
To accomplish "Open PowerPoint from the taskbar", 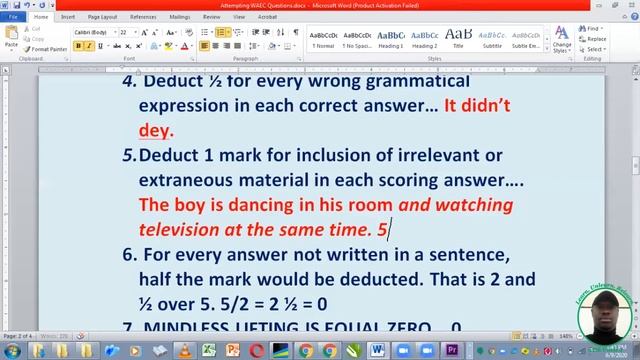I will pyautogui.click(x=233, y=351).
